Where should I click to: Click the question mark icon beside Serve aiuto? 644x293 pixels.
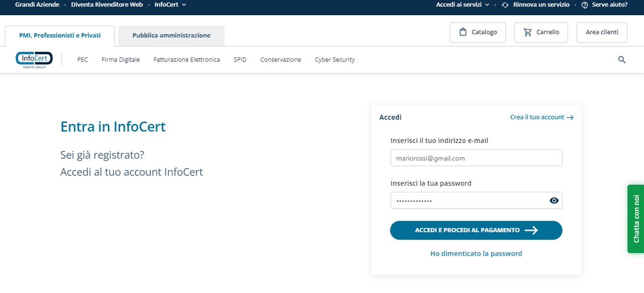[585, 5]
